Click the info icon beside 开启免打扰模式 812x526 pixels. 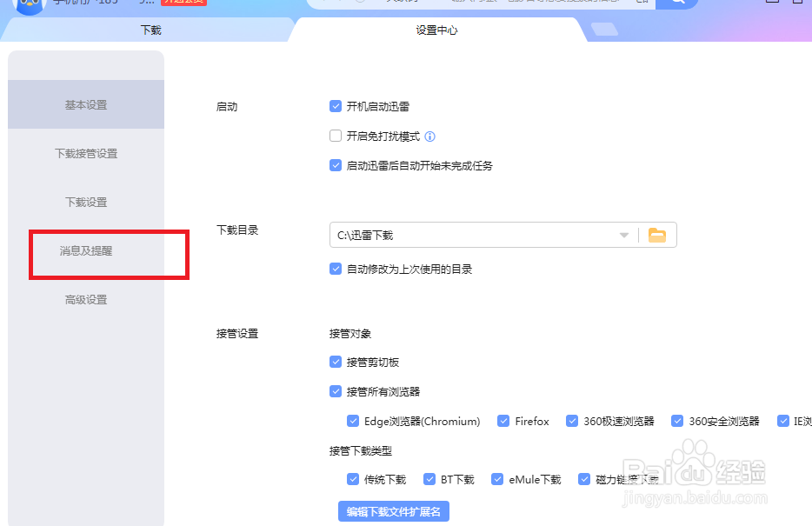429,136
